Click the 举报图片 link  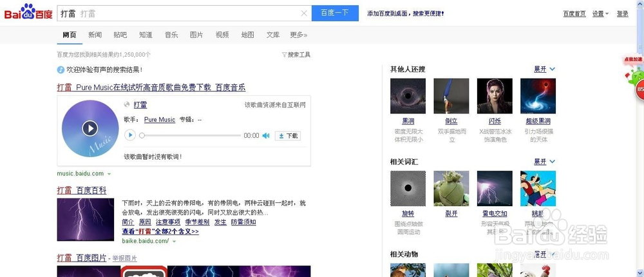[125, 258]
